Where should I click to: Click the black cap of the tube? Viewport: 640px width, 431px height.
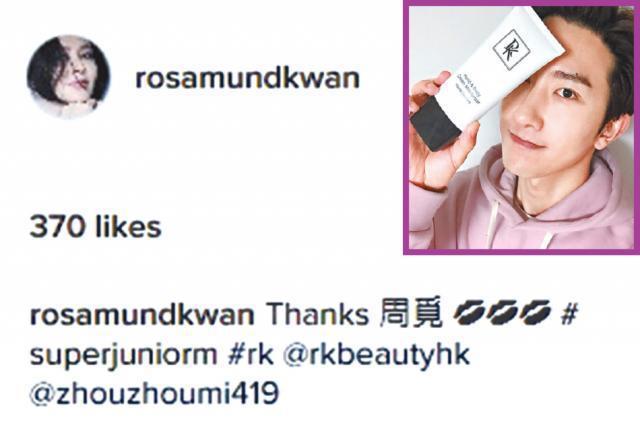tap(434, 124)
